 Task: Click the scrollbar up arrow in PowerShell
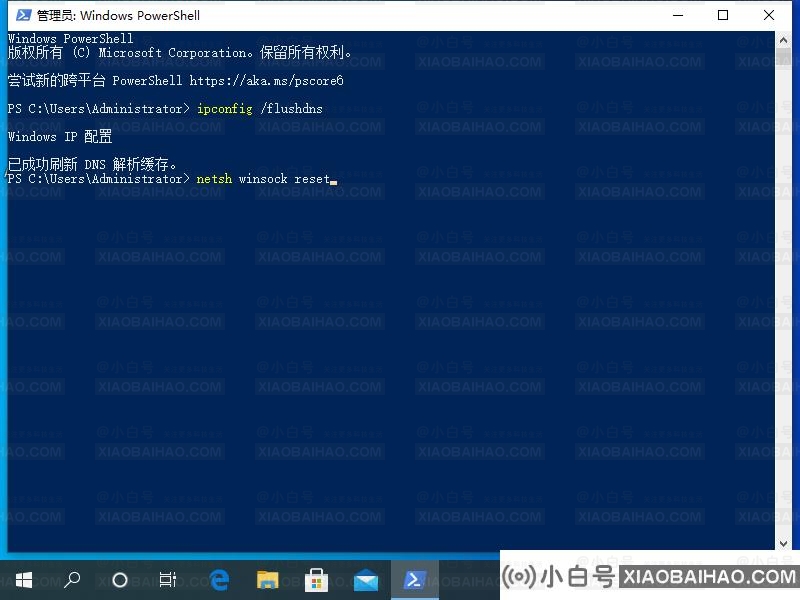[x=783, y=40]
